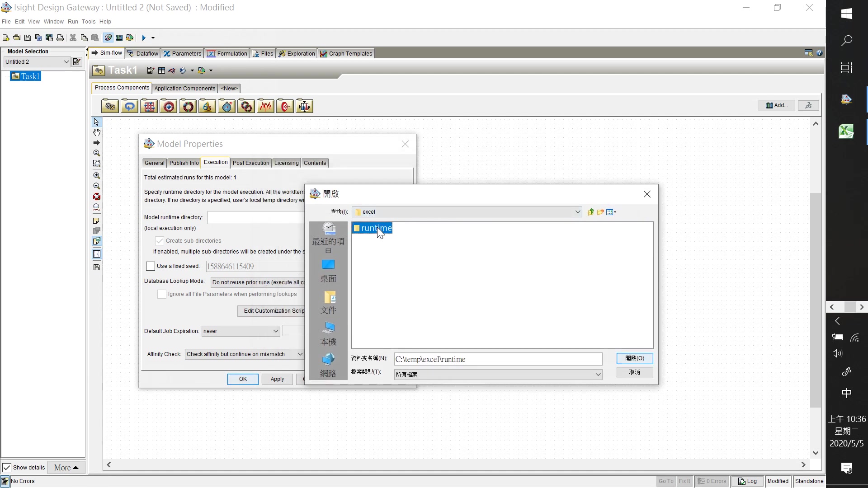Click the Windows search magnifier icon
Viewport: 868px width, 488px height.
coord(847,41)
